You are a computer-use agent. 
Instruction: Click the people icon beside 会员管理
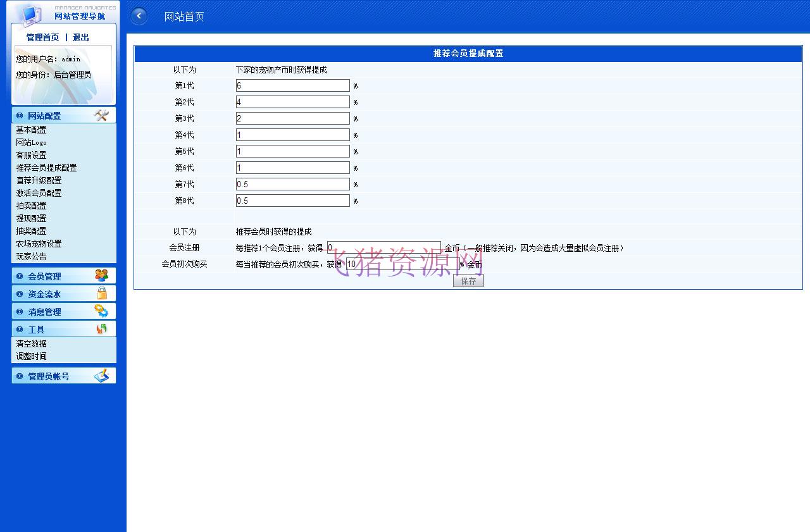[x=101, y=276]
